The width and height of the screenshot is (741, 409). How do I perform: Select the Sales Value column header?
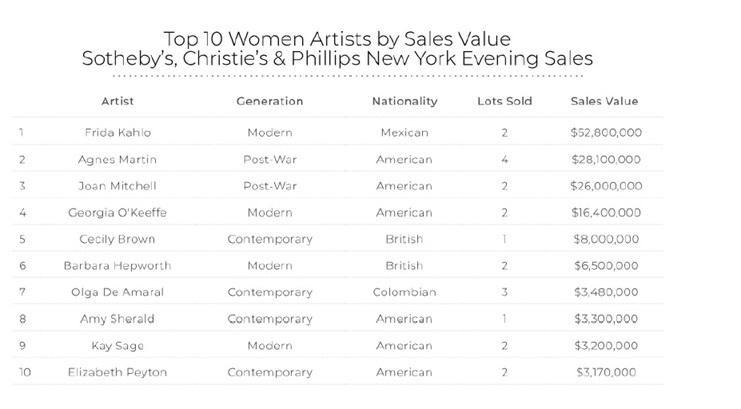click(604, 101)
